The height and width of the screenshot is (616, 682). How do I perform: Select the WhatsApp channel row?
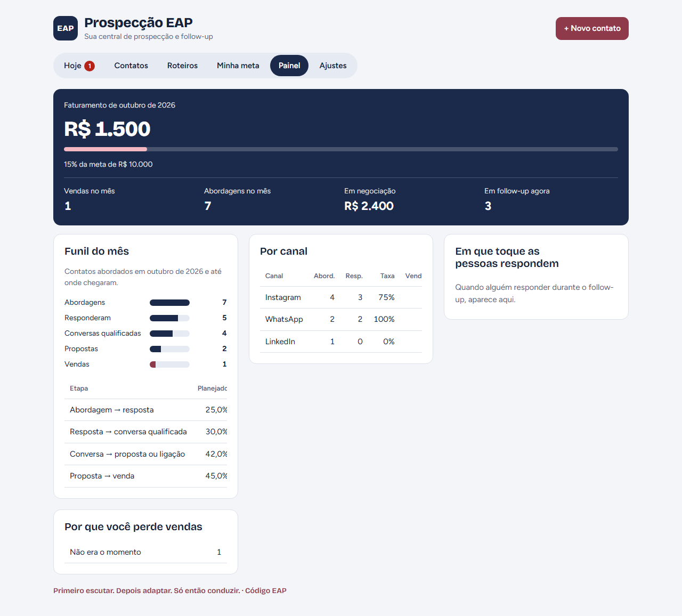[341, 319]
